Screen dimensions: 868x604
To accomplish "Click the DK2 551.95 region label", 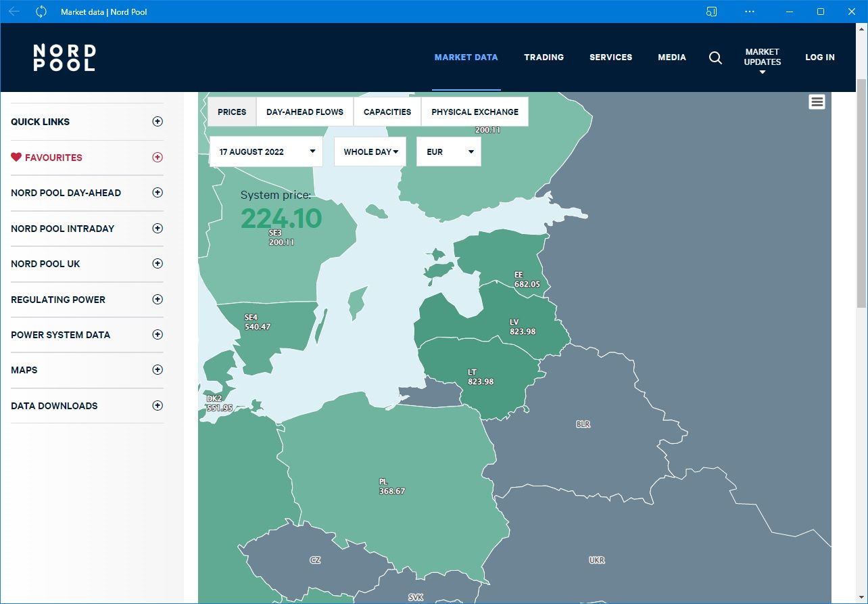I will point(220,404).
